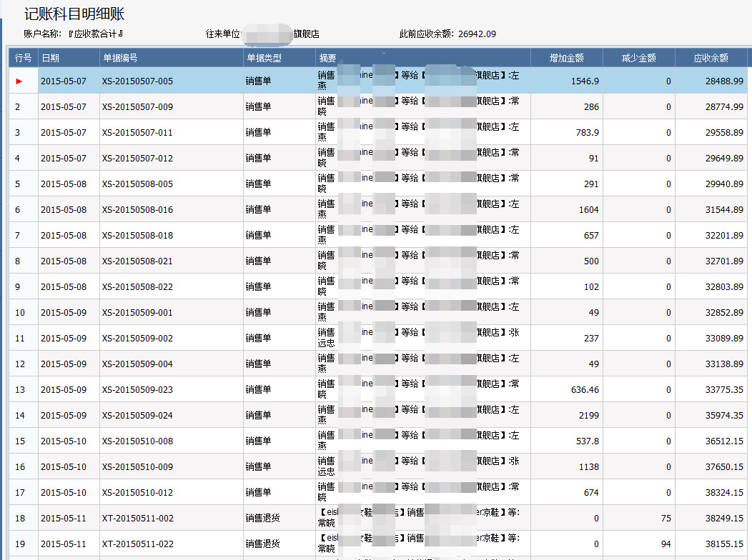Select row with order XS-20150507-009
The height and width of the screenshot is (560, 752).
[x=378, y=107]
